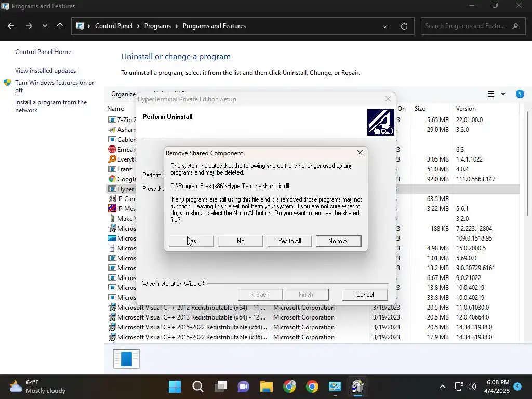Screen dimensions: 532x399
Task: Open Install a program from the network
Action: point(51,106)
